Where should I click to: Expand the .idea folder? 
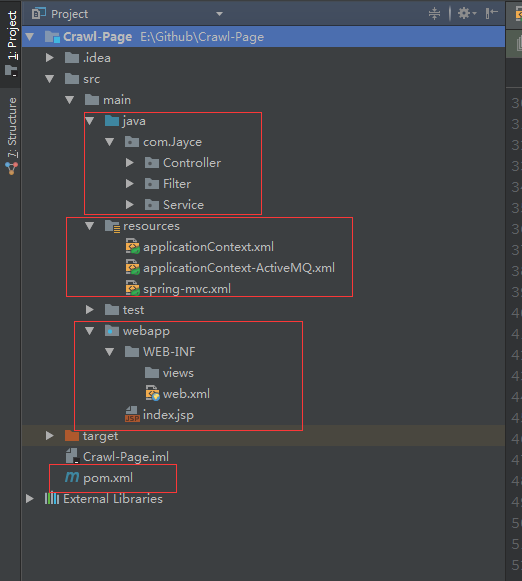(x=49, y=58)
